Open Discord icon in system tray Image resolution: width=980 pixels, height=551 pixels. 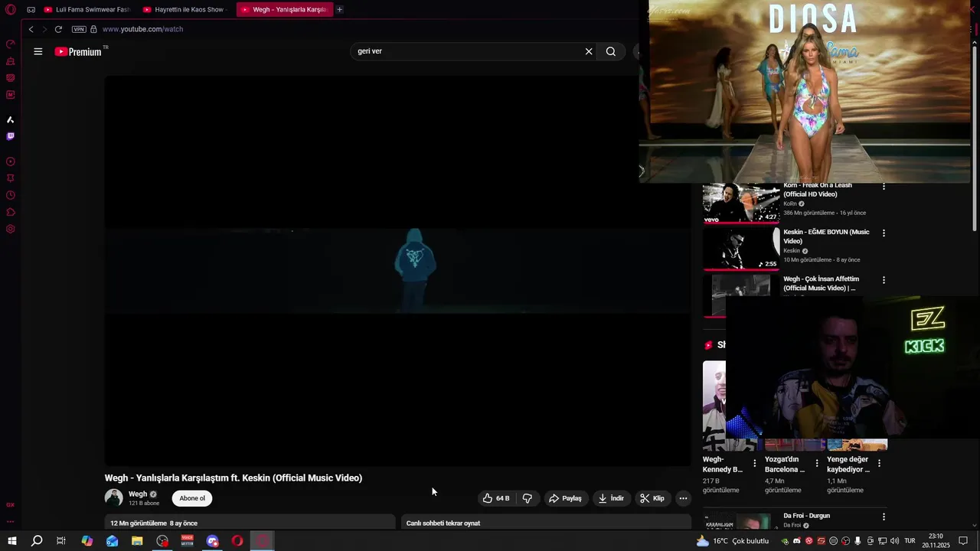pyautogui.click(x=797, y=541)
